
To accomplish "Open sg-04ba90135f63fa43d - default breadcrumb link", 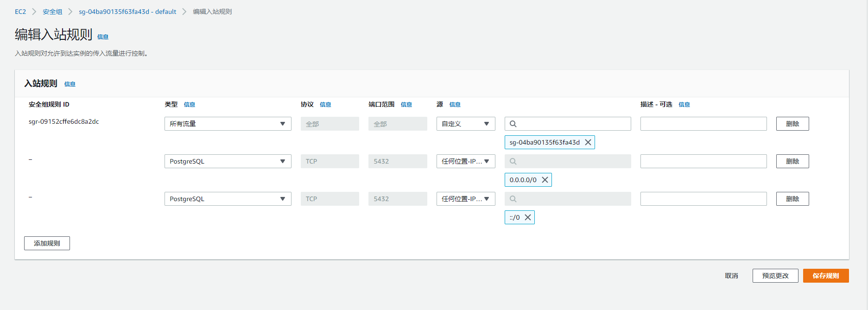I will pos(127,12).
